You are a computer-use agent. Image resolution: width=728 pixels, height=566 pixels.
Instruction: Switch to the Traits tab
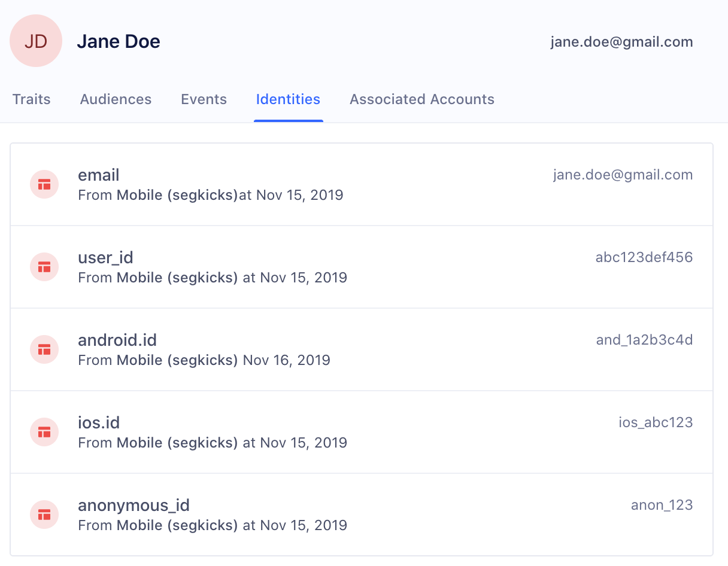(x=31, y=99)
